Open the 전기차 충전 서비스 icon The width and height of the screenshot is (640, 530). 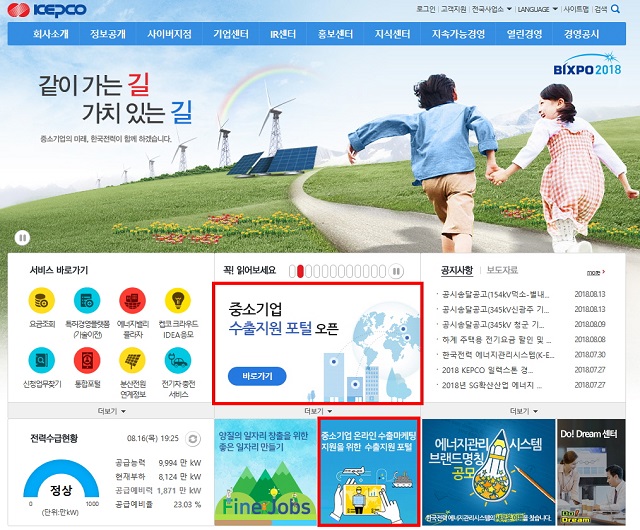point(177,360)
